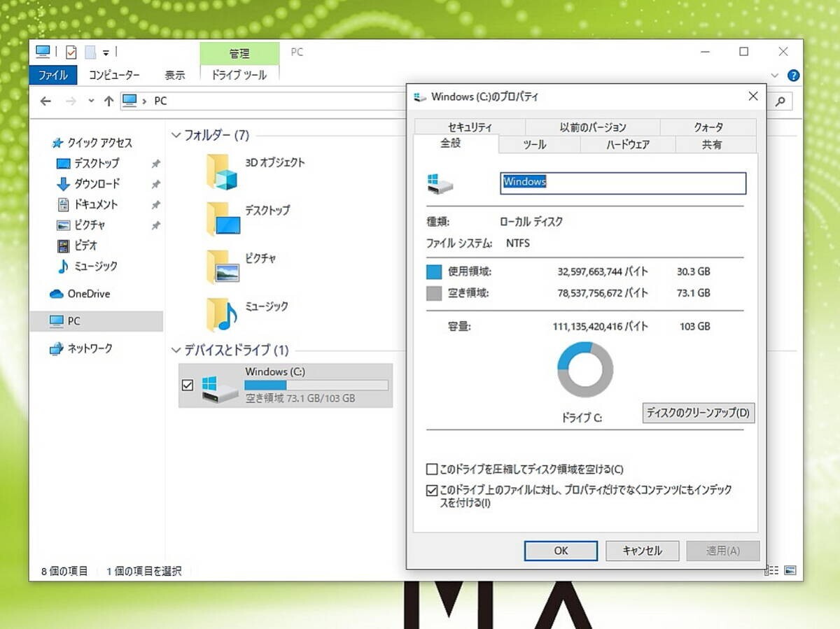Click the OneDrive cloud icon
The width and height of the screenshot is (840, 629).
pyautogui.click(x=57, y=294)
